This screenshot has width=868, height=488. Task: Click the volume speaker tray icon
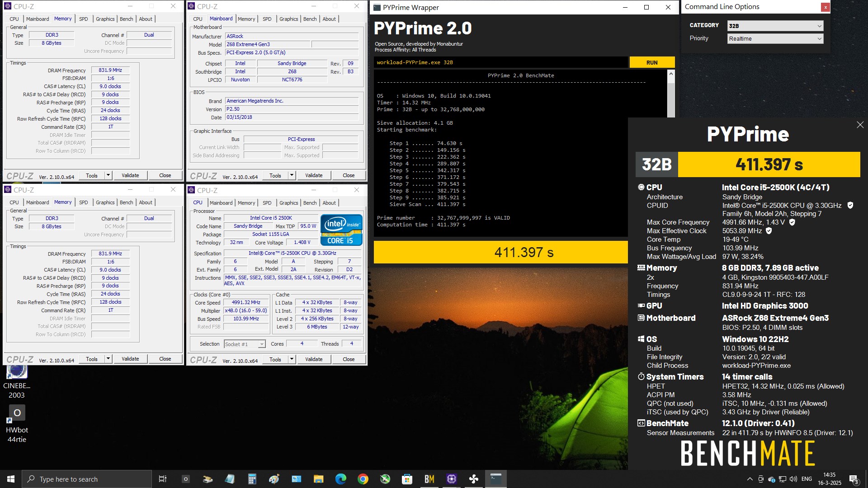(x=793, y=479)
